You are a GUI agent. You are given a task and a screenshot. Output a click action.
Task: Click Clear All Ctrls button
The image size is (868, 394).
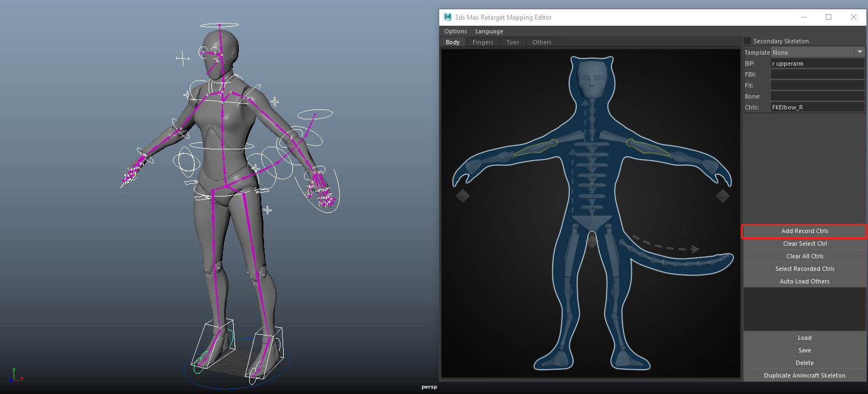pos(804,256)
